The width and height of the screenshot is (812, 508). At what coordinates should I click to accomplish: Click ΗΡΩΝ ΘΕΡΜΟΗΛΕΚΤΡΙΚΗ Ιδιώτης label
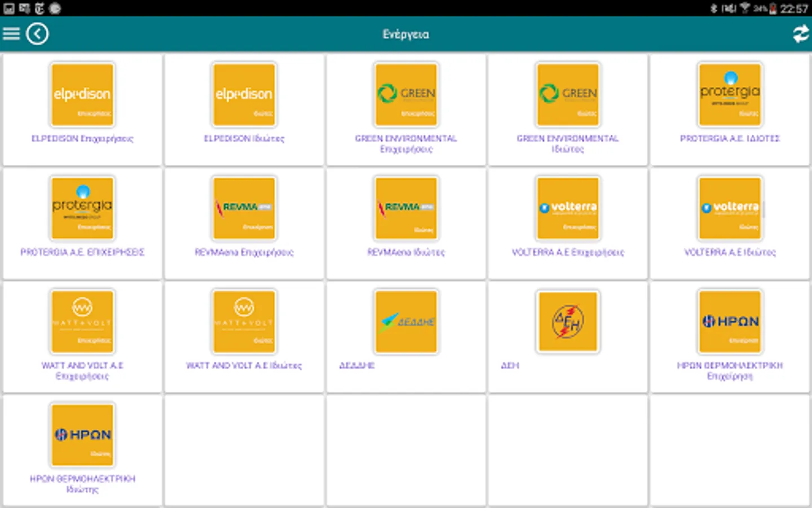click(x=82, y=484)
